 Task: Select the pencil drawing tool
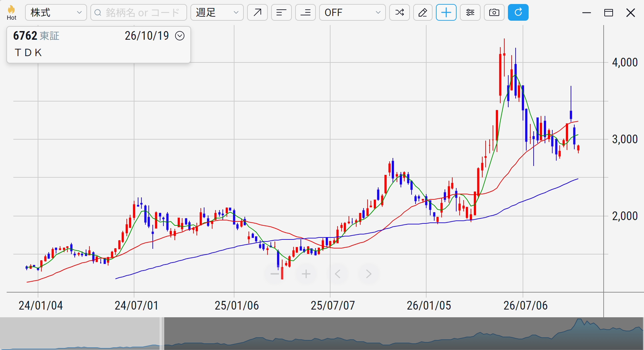423,13
